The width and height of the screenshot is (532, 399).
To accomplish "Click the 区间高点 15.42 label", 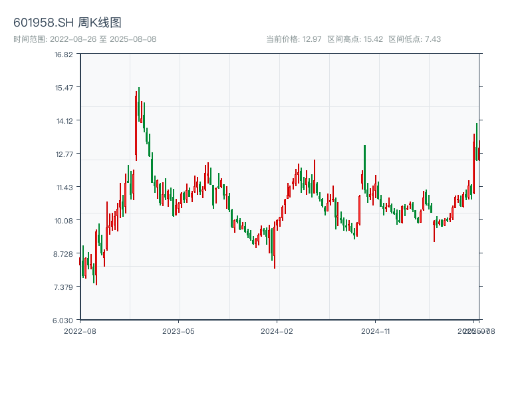I will 355,39.
